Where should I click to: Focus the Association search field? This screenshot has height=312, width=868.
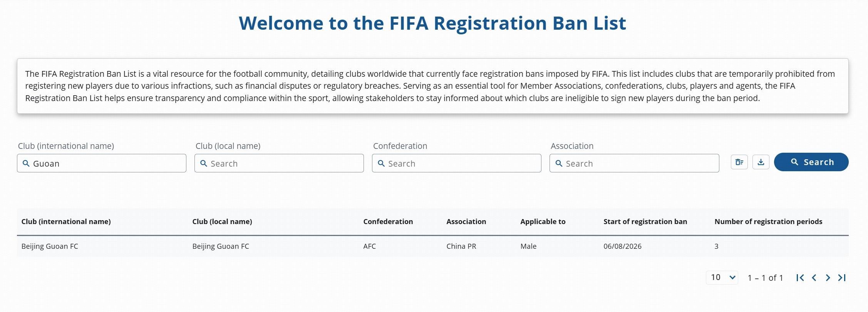coord(634,163)
